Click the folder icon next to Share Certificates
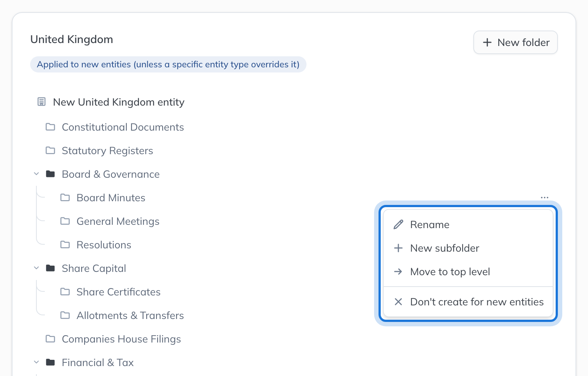The width and height of the screenshot is (588, 376). [65, 292]
